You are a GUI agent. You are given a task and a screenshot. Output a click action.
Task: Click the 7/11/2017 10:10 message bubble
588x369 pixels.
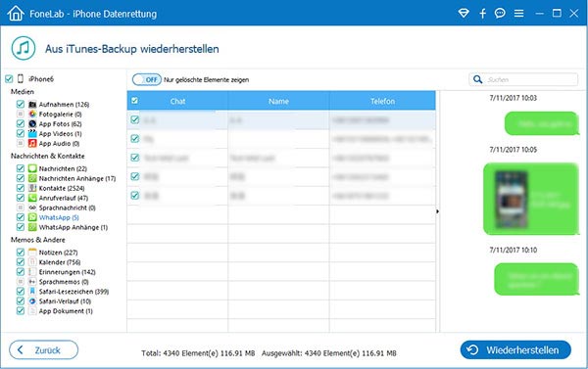pos(537,279)
